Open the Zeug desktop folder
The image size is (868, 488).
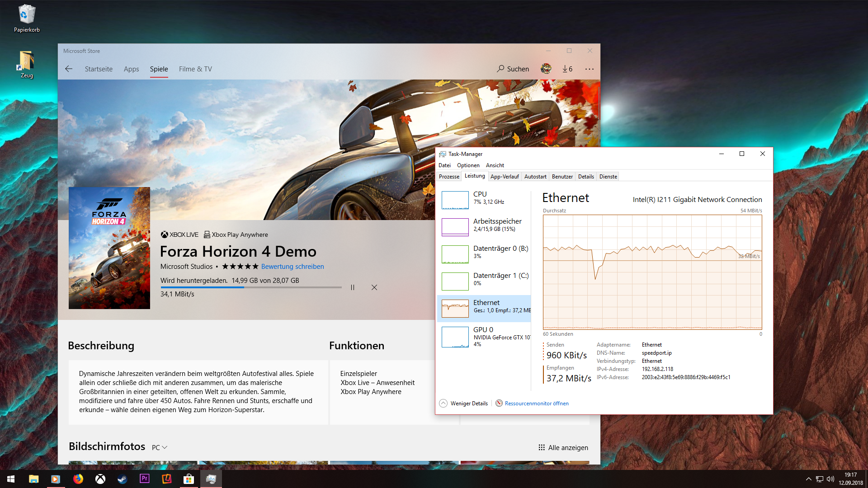click(x=27, y=64)
